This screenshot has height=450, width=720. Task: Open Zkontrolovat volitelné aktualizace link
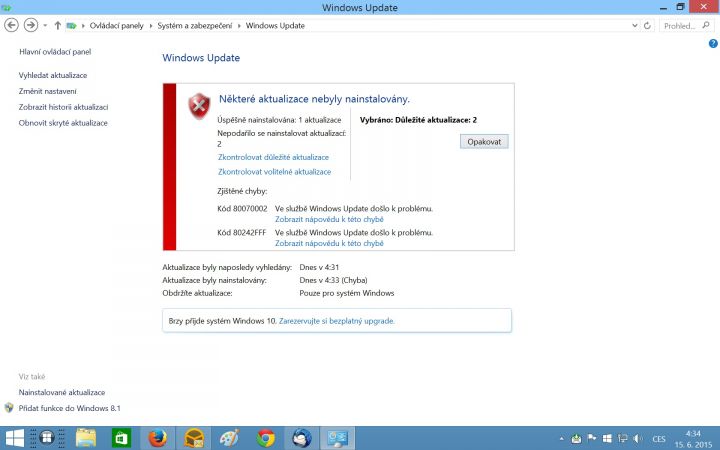tap(274, 172)
